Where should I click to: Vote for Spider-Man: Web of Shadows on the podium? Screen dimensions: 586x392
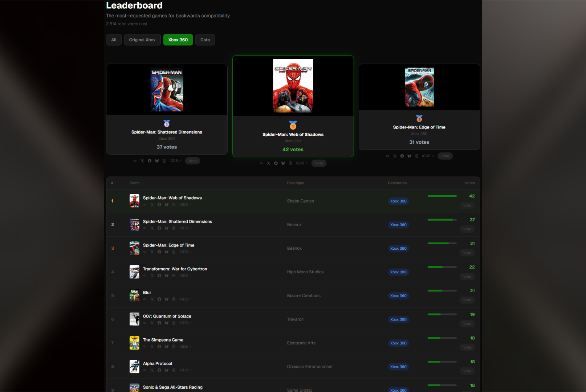pyautogui.click(x=319, y=163)
